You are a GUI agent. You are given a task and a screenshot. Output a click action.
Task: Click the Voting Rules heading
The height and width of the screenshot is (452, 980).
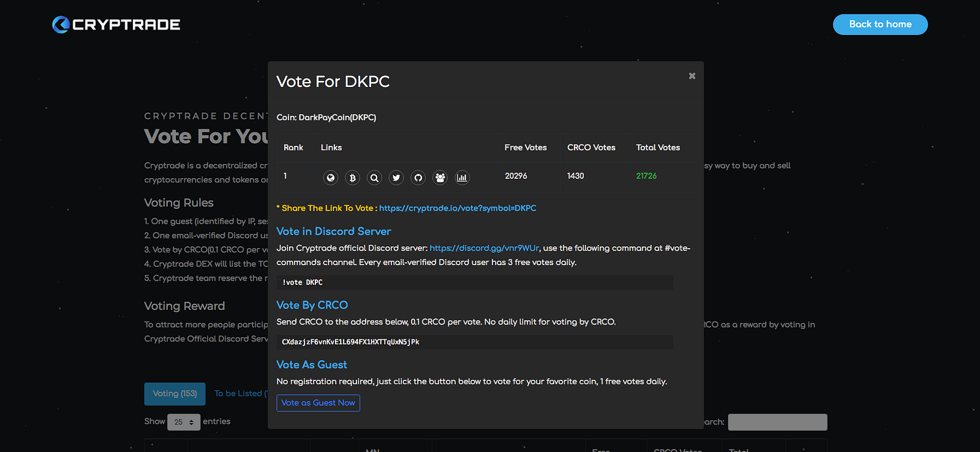tap(179, 203)
